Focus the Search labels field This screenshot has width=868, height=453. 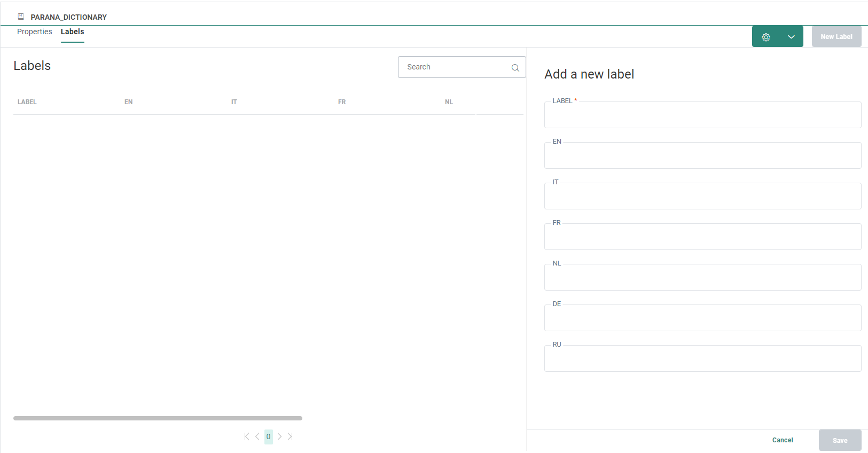pos(454,67)
